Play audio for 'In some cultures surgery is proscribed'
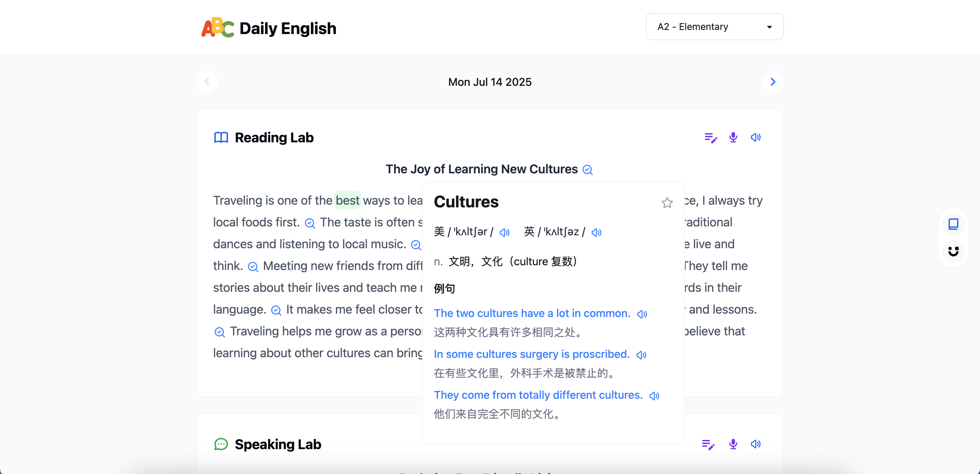Screen dimensions: 980x474 [x=641, y=355]
